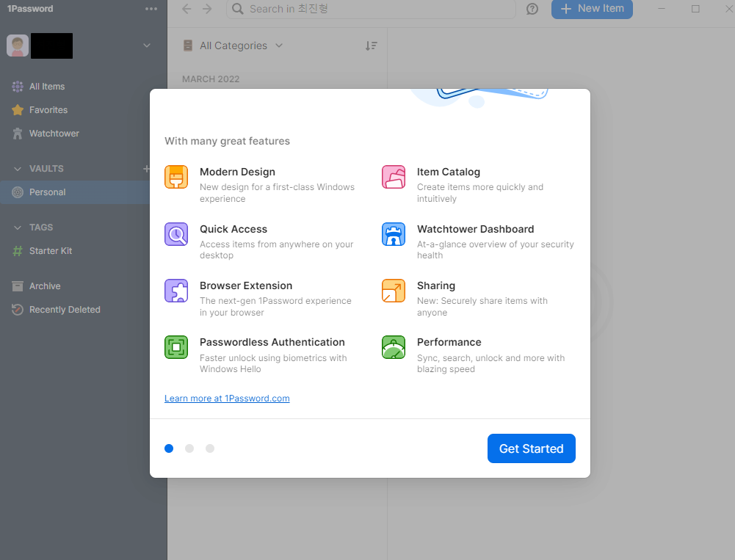Collapse the TAGS section
The width and height of the screenshot is (735, 560).
click(18, 228)
